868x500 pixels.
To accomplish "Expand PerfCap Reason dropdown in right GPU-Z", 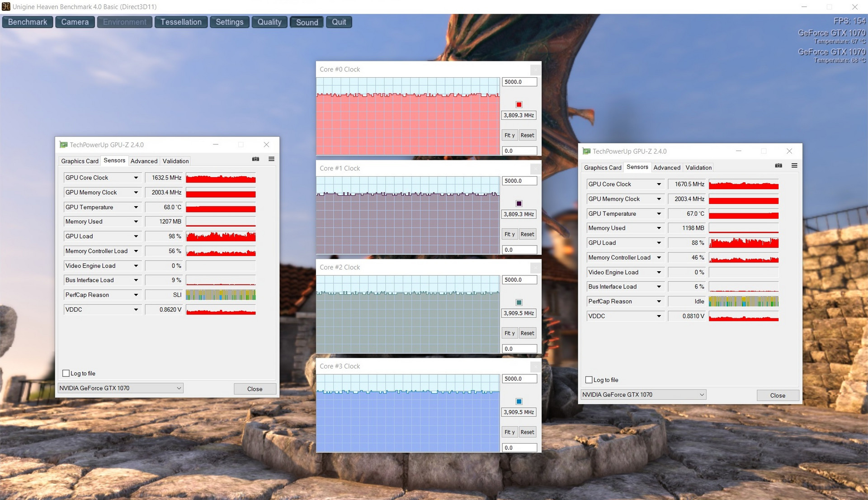I will coord(659,302).
